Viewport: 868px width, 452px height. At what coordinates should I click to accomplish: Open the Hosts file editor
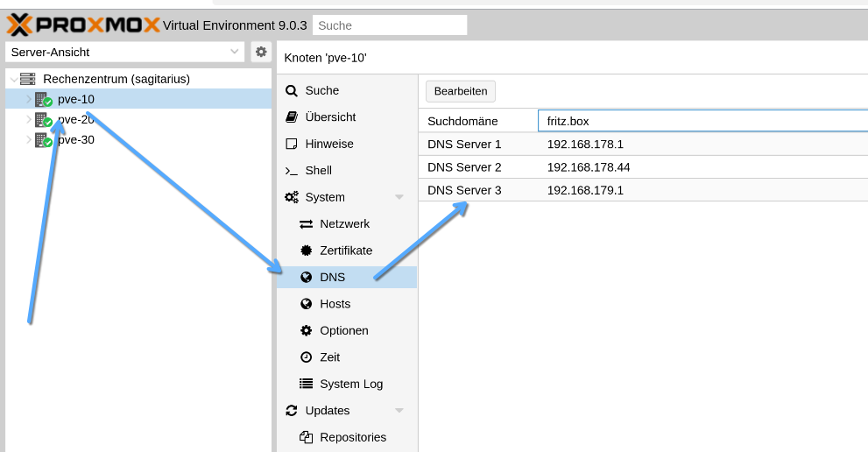[335, 304]
